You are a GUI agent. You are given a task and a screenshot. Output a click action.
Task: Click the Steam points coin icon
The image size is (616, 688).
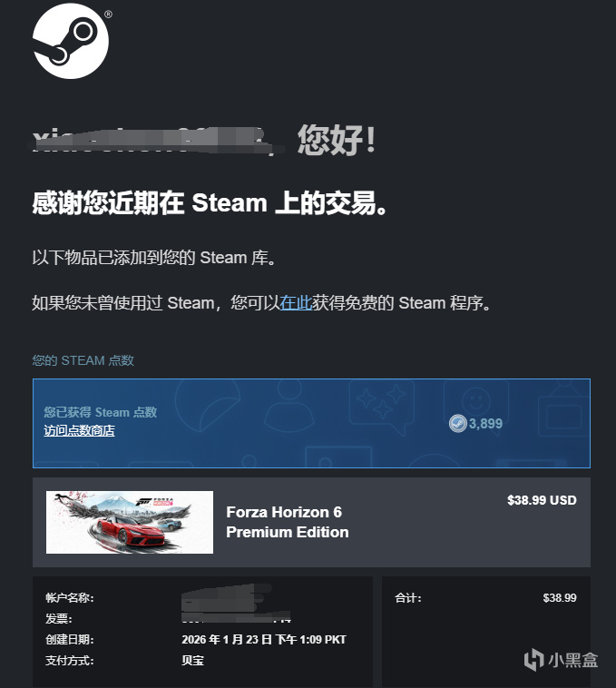(x=458, y=423)
